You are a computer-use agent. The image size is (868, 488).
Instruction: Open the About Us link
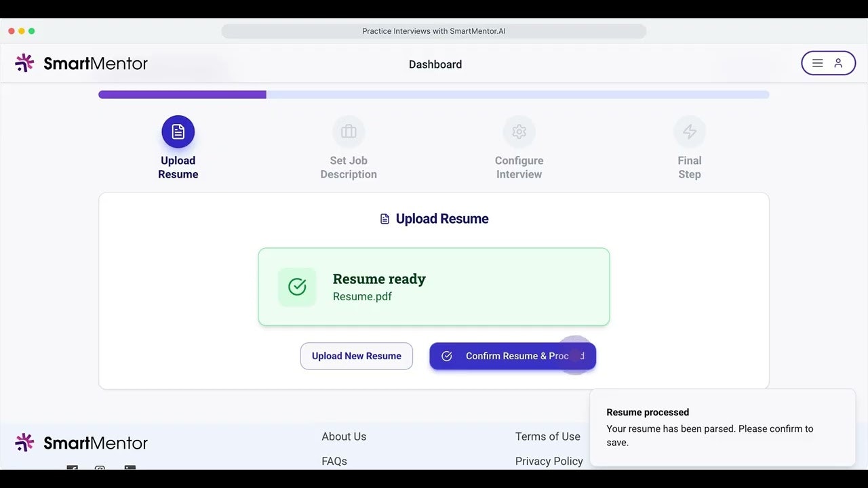[x=344, y=436]
